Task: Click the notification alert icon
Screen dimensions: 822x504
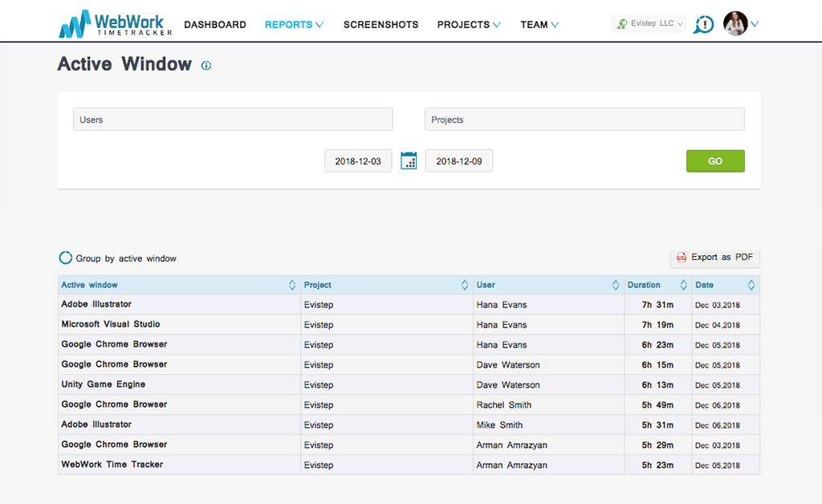Action: 703,24
